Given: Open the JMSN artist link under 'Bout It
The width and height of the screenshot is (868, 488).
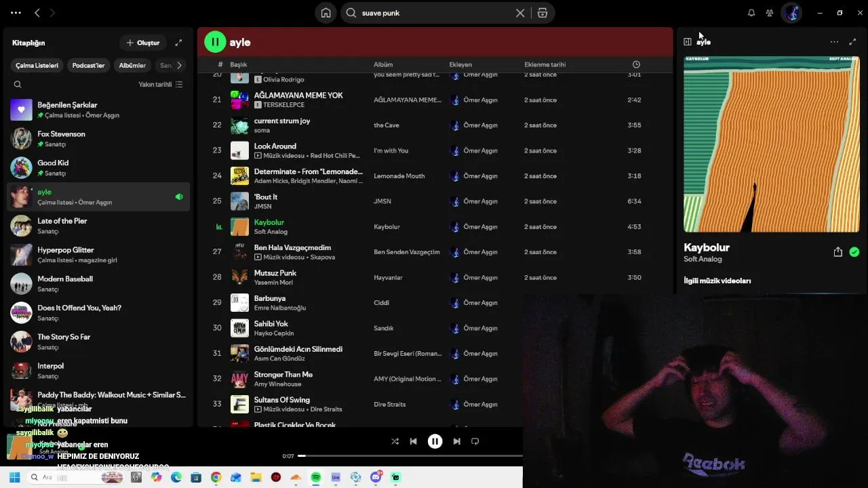Looking at the screenshot, I should click(x=262, y=207).
